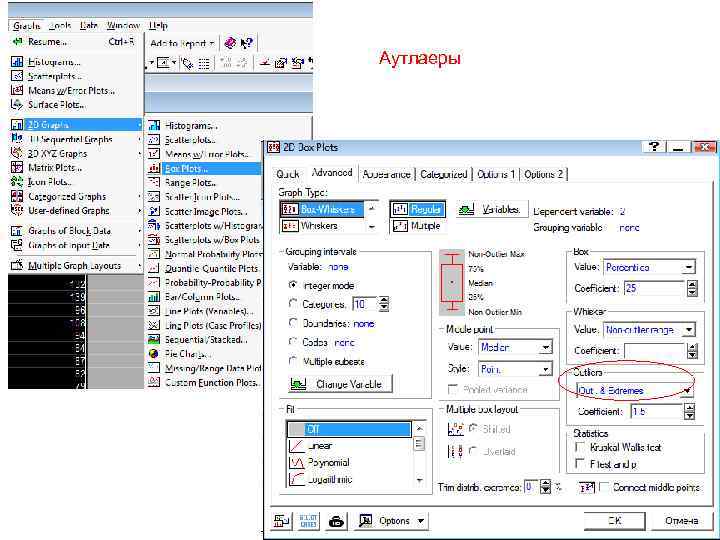The width and height of the screenshot is (720, 540).
Task: Check Connect middle points
Action: pyautogui.click(x=604, y=487)
